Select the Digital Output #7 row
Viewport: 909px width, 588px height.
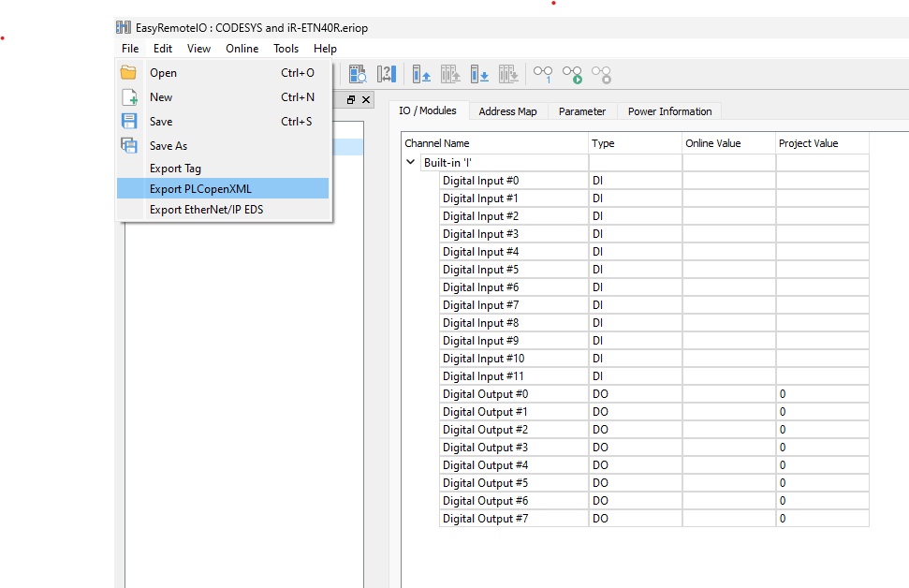(x=654, y=519)
